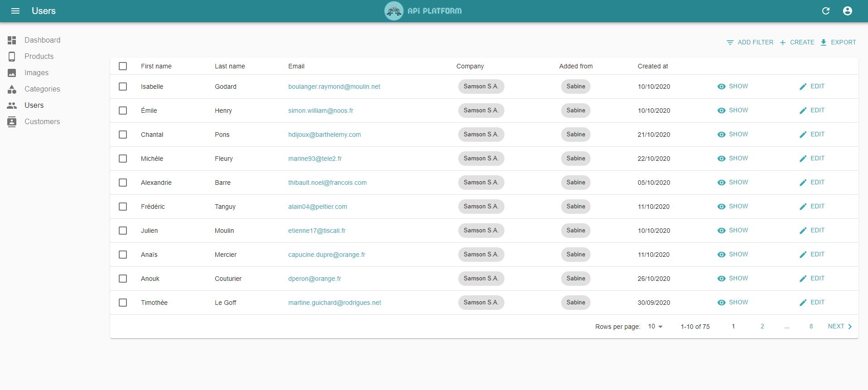
Task: Click the eye icon in Michèle Fleury row
Action: pos(722,159)
